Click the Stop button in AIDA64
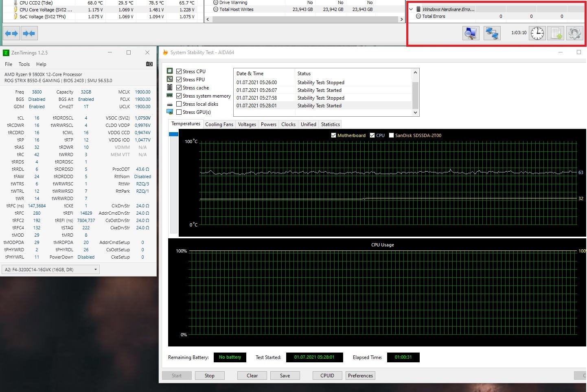This screenshot has height=392, width=587. (x=210, y=376)
